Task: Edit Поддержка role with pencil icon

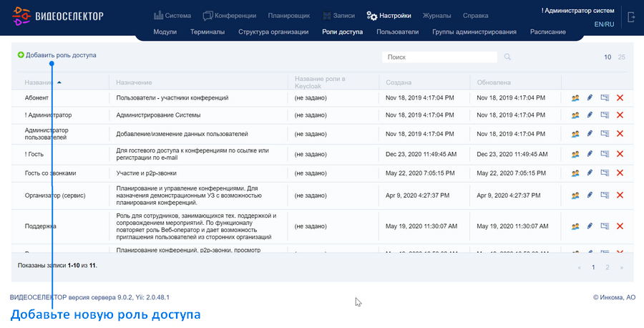Action: (x=590, y=226)
